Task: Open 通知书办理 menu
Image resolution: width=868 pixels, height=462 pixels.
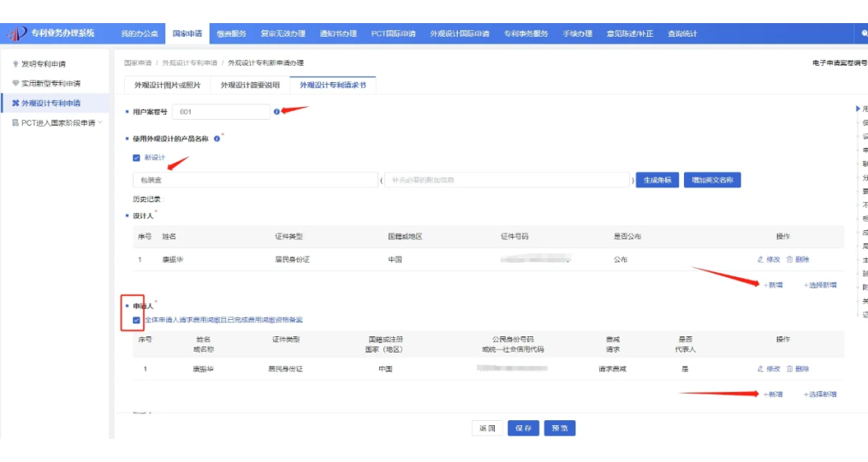Action: click(338, 33)
